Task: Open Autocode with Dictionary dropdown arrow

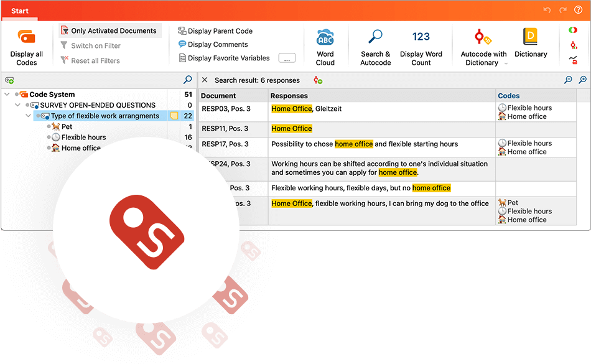Action: tap(506, 63)
